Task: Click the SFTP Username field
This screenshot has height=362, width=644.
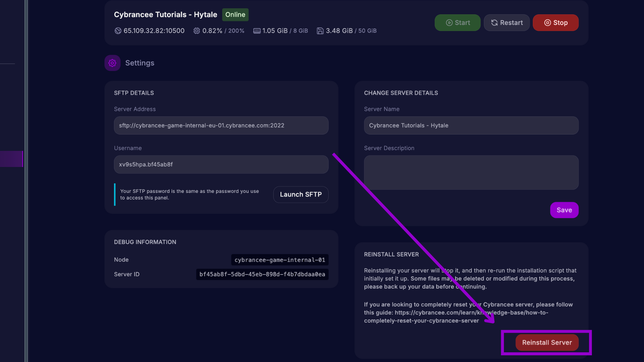Action: pyautogui.click(x=221, y=165)
